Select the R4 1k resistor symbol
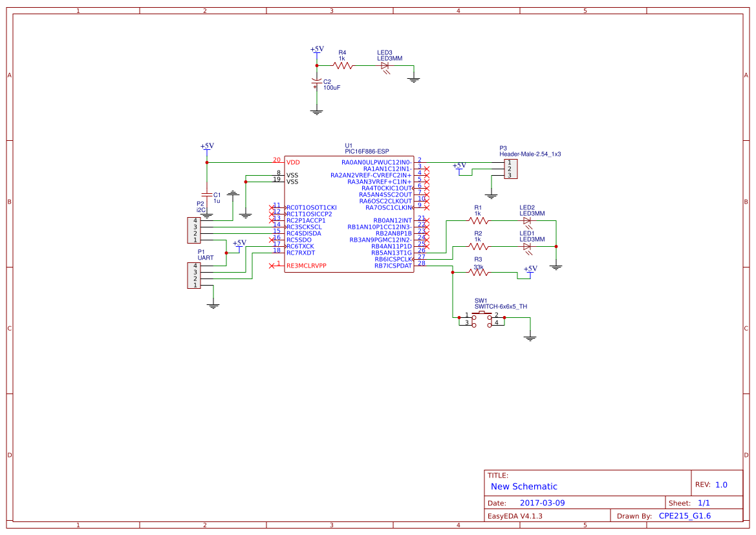 (x=342, y=65)
